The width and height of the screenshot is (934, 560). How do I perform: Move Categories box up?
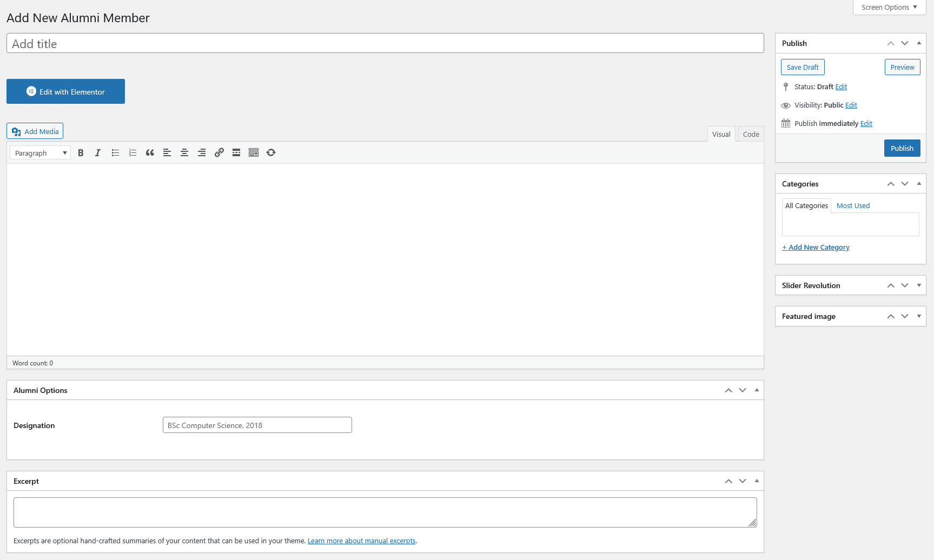click(x=891, y=184)
